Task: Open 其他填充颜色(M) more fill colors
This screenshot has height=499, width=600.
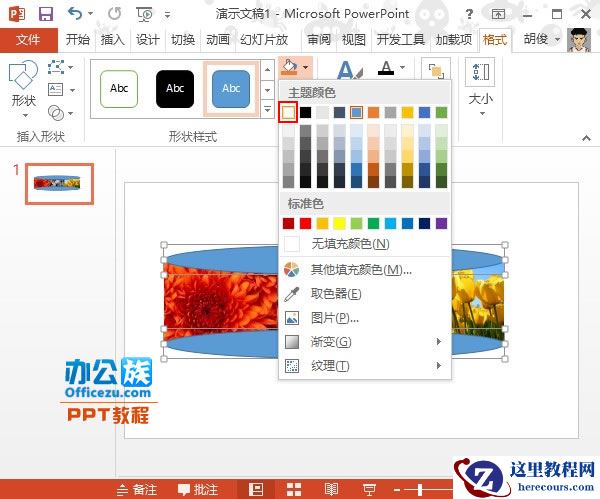Action: (x=365, y=270)
